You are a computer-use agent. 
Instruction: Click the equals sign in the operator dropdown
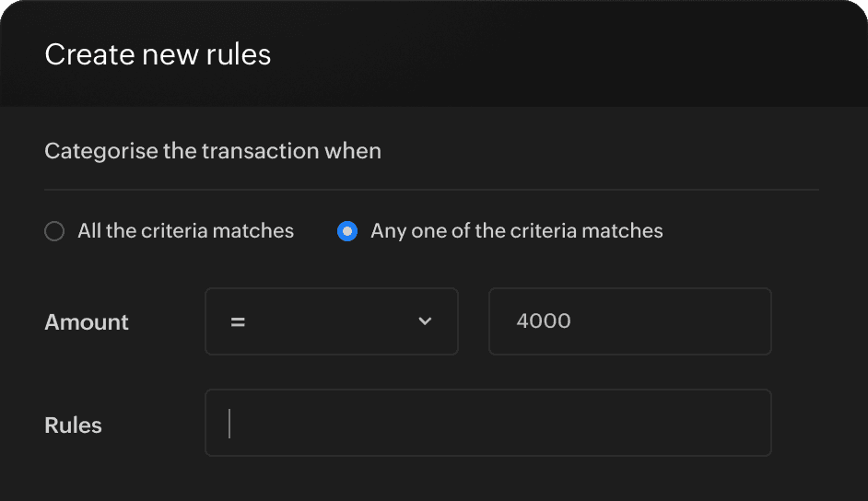(238, 322)
